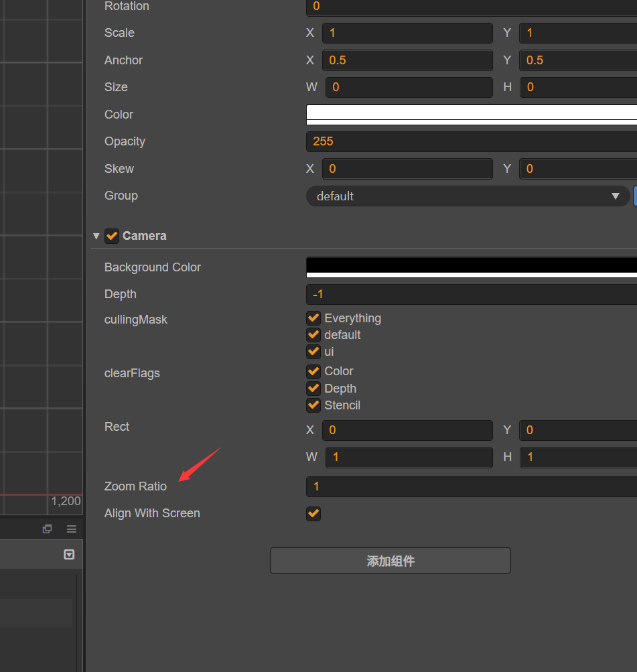
Task: Click the Opacity label
Action: (x=125, y=141)
